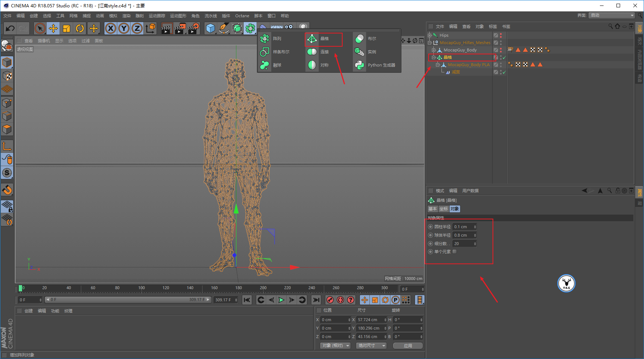Expand the MocapGuy_Body tree node
Screen dimensions: 644x359
(x=433, y=50)
